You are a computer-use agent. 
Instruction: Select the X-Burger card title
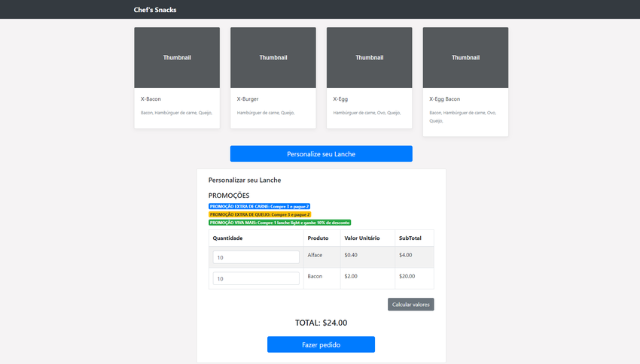coord(248,99)
